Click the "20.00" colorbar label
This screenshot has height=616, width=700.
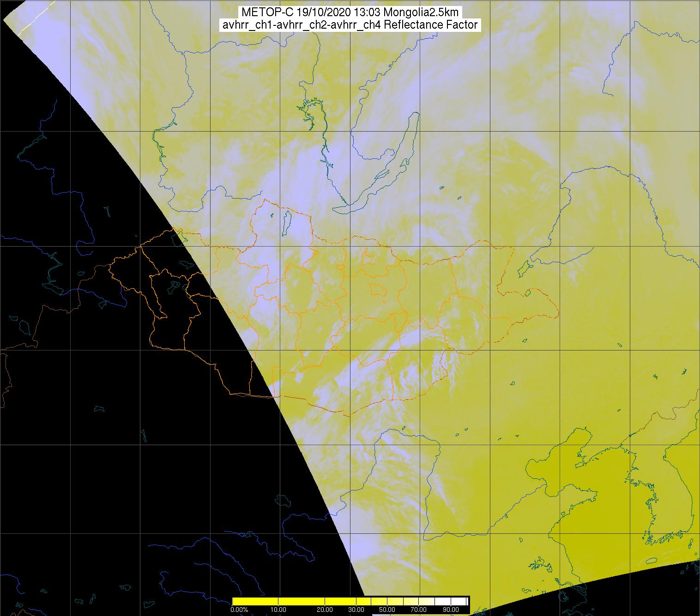tap(325, 610)
